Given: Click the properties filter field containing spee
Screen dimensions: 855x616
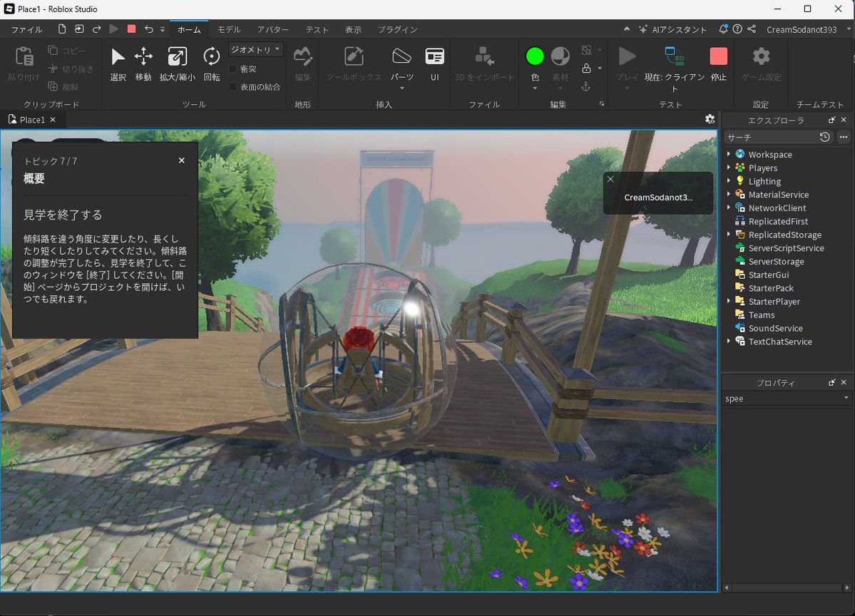Looking at the screenshot, I should click(x=787, y=399).
